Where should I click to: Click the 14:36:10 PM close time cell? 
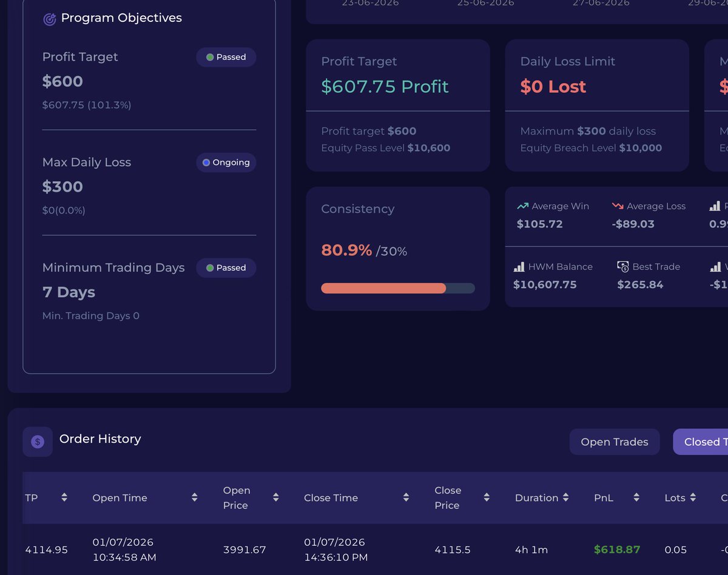pyautogui.click(x=335, y=557)
